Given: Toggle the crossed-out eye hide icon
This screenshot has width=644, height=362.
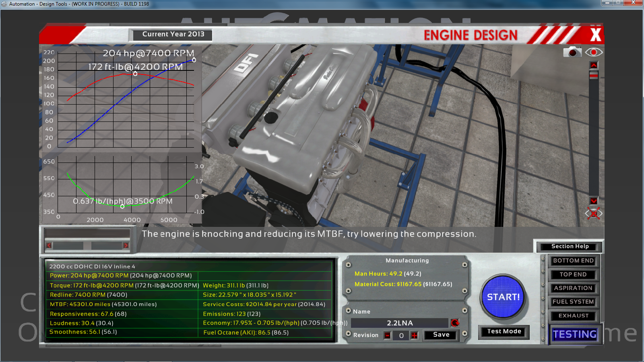Looking at the screenshot, I should [x=594, y=213].
